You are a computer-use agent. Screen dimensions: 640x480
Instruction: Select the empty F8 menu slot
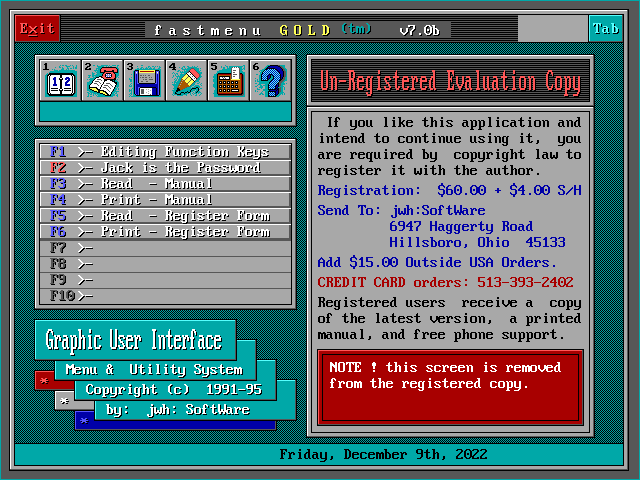click(165, 264)
